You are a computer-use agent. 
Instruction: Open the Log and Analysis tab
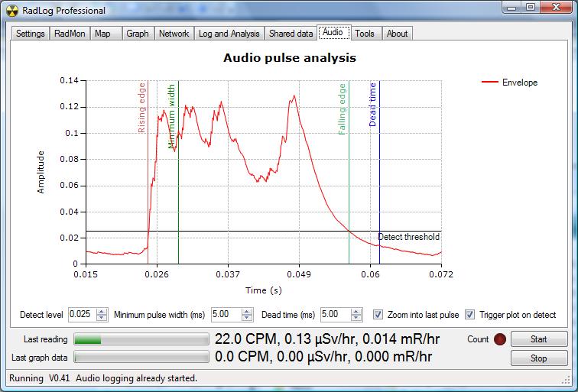click(x=229, y=34)
